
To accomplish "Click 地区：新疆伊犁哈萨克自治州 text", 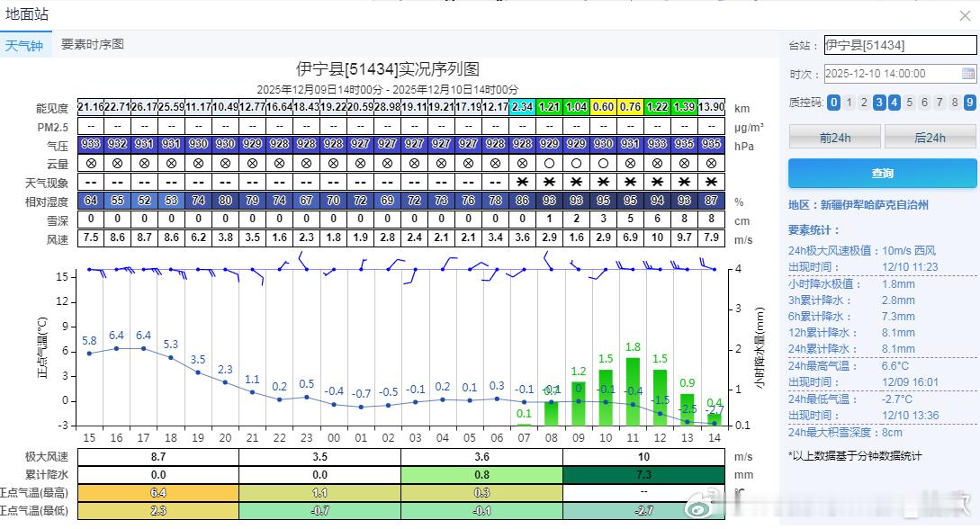I will point(859,205).
